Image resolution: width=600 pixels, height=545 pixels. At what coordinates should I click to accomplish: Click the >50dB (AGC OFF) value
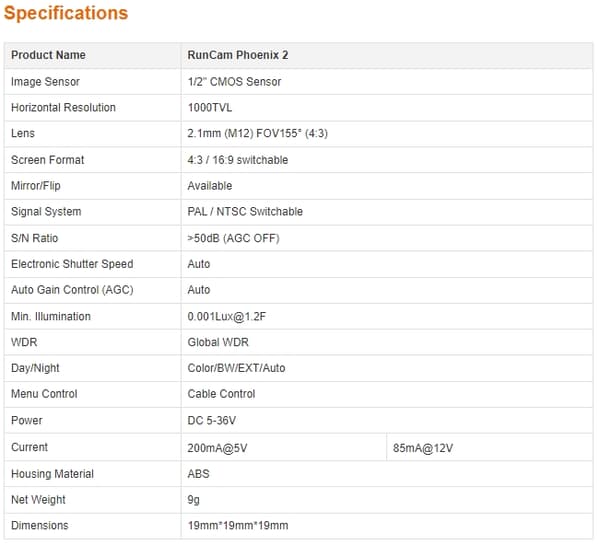(233, 238)
